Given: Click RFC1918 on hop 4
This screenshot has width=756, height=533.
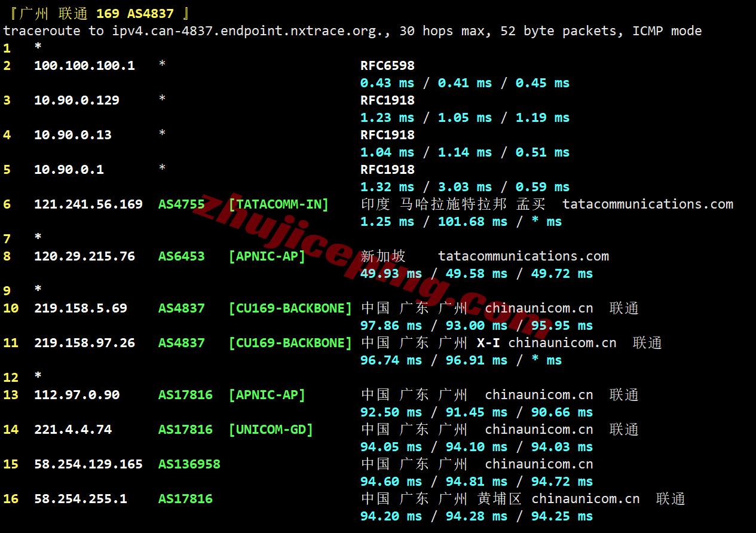Looking at the screenshot, I should pos(387,135).
